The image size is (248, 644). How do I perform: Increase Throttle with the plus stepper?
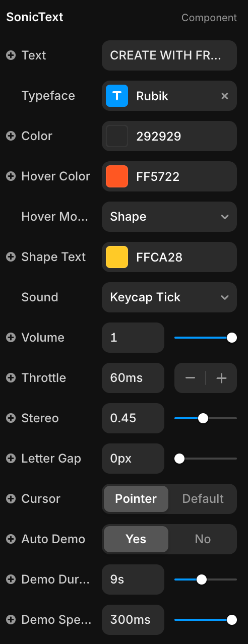click(221, 378)
